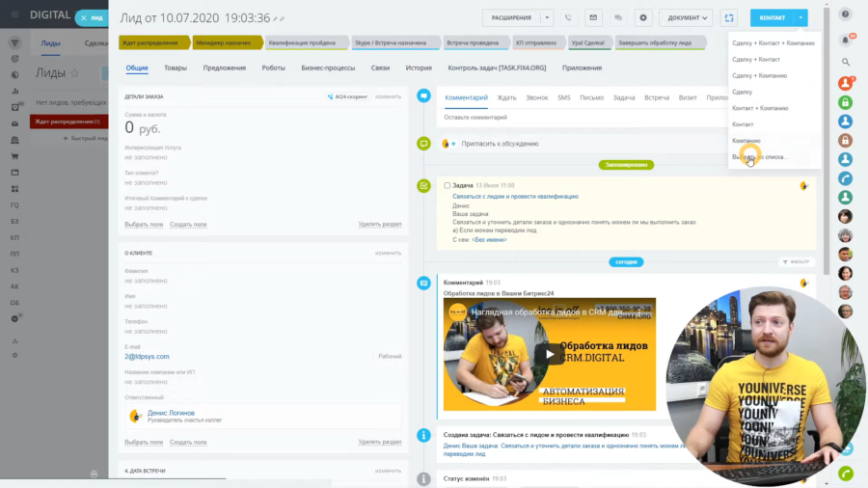Open the email envelope icon in header
868x488 pixels.
(x=593, y=17)
